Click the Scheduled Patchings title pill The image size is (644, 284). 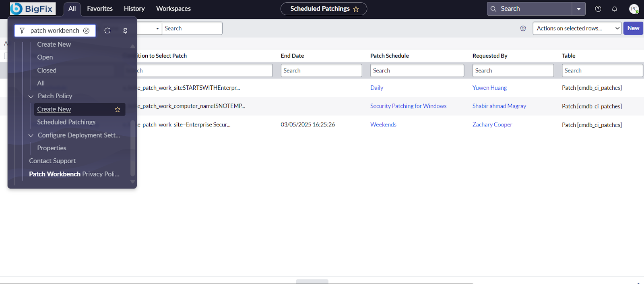[324, 9]
